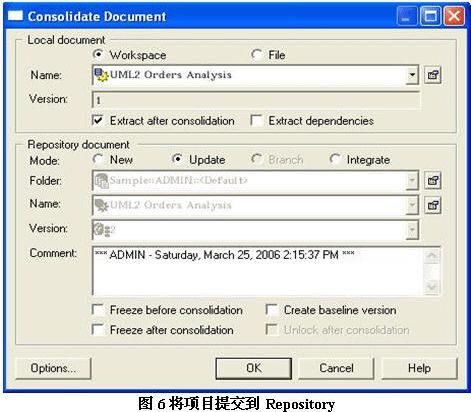Click the Consolidate Document title bar icon

pyautogui.click(x=15, y=16)
